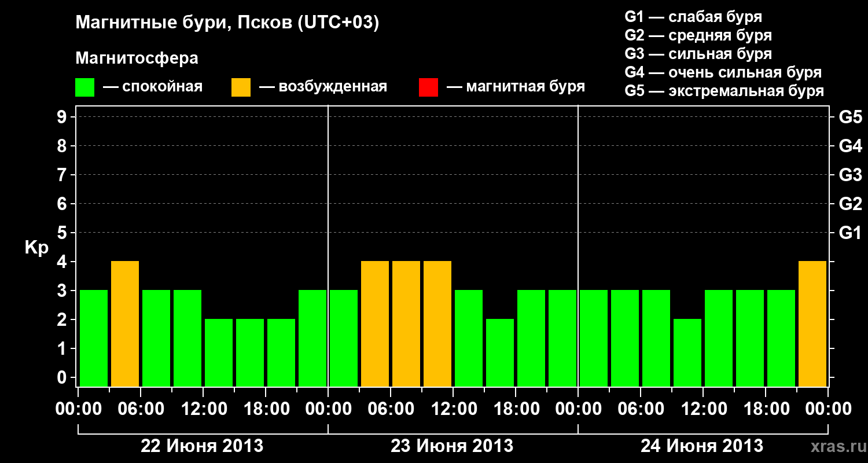Image resolution: width=868 pixels, height=463 pixels.
Task: Click the '— возбужденная' legend label
Action: pyautogui.click(x=322, y=87)
